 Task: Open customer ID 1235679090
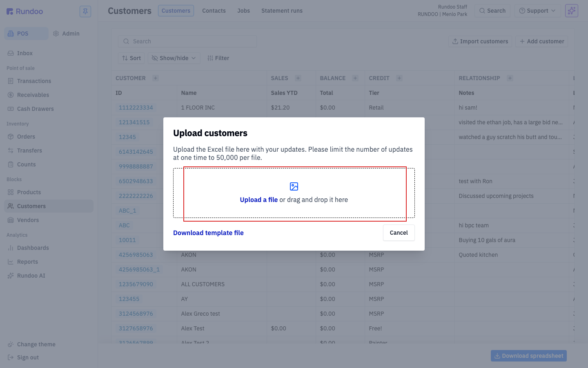pos(136,284)
